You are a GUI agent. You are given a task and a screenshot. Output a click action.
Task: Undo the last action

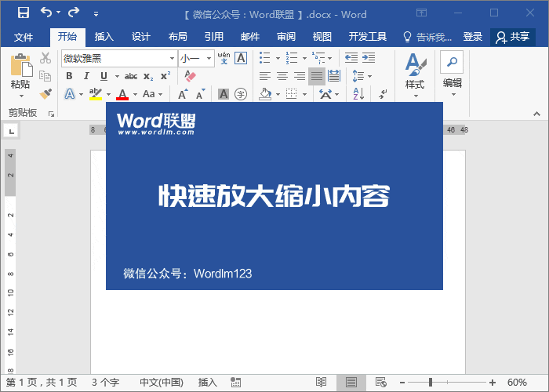[45, 13]
